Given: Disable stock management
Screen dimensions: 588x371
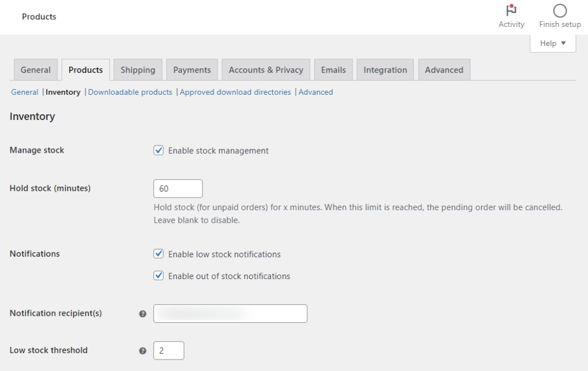Looking at the screenshot, I should coord(158,150).
